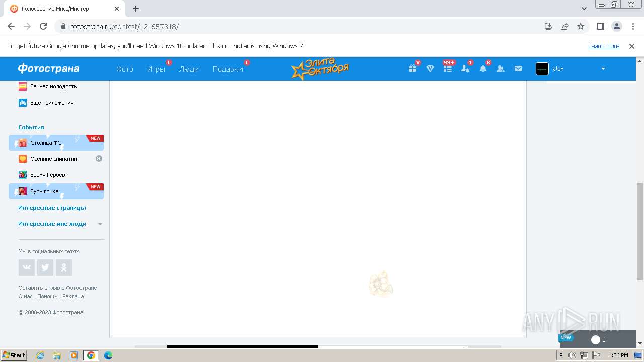644x362 pixels.
Task: Reload the page
Action: coord(43,26)
